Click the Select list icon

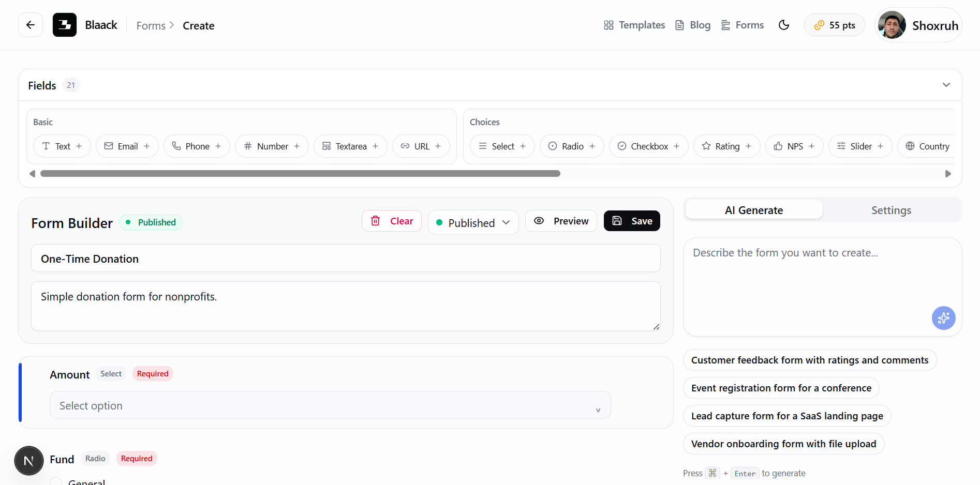[x=483, y=146]
